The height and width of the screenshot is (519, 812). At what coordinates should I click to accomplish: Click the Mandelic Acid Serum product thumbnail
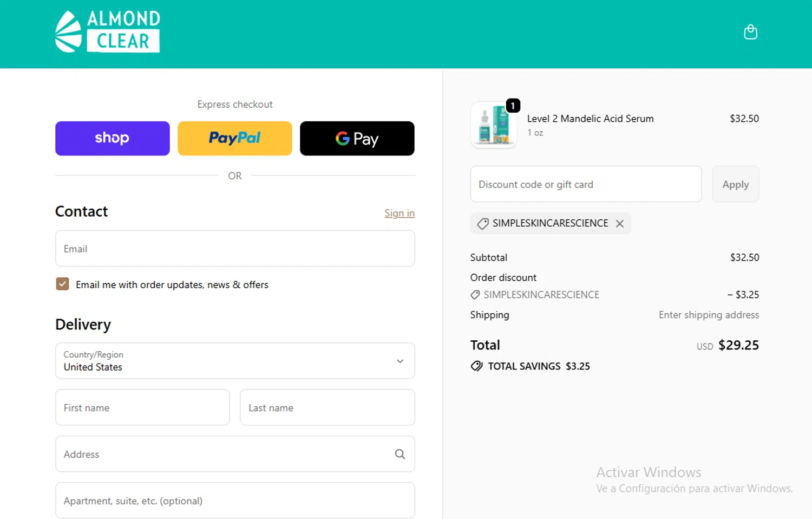[x=494, y=125]
